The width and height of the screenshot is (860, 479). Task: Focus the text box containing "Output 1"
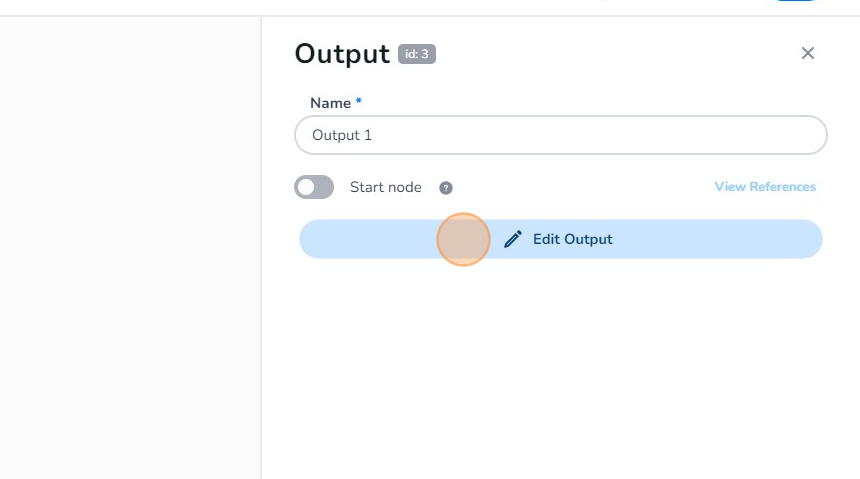(560, 135)
